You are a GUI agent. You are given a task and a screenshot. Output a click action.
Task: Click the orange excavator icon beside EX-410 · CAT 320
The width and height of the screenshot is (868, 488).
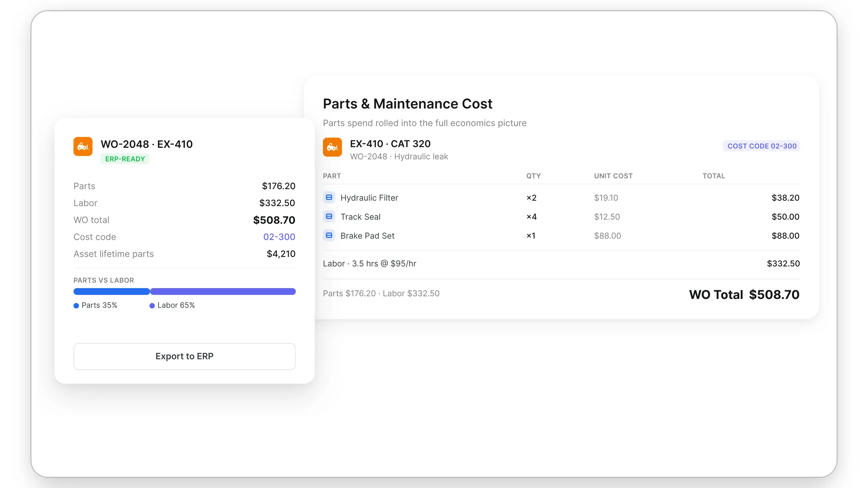tap(332, 147)
